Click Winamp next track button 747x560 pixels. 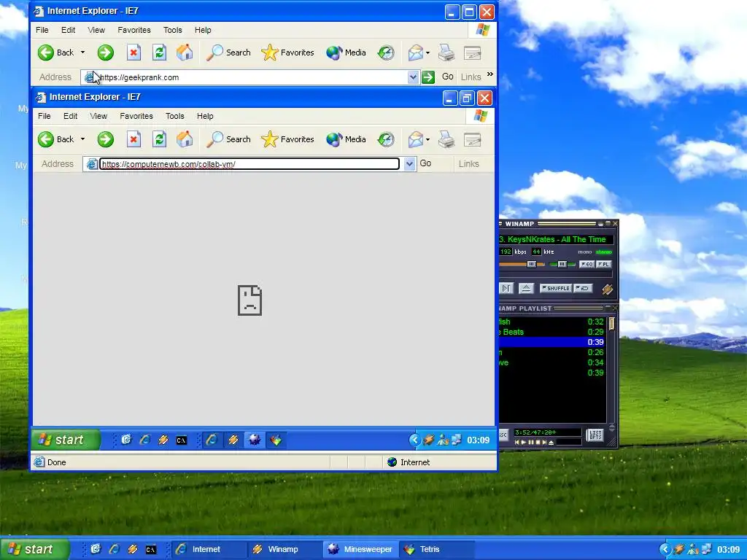tap(506, 288)
